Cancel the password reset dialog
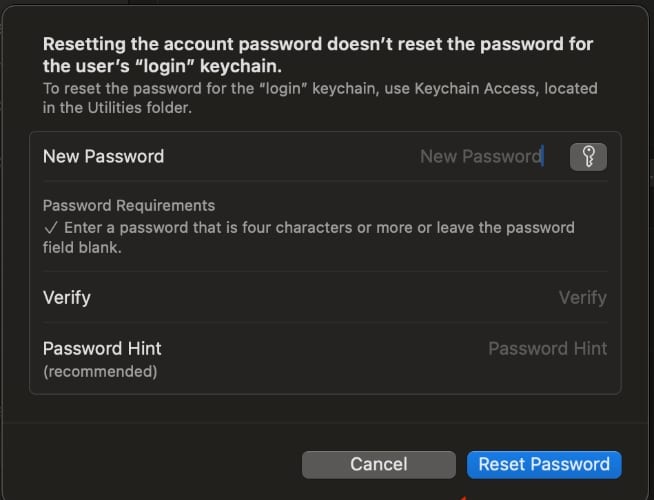The image size is (654, 500). 379,464
